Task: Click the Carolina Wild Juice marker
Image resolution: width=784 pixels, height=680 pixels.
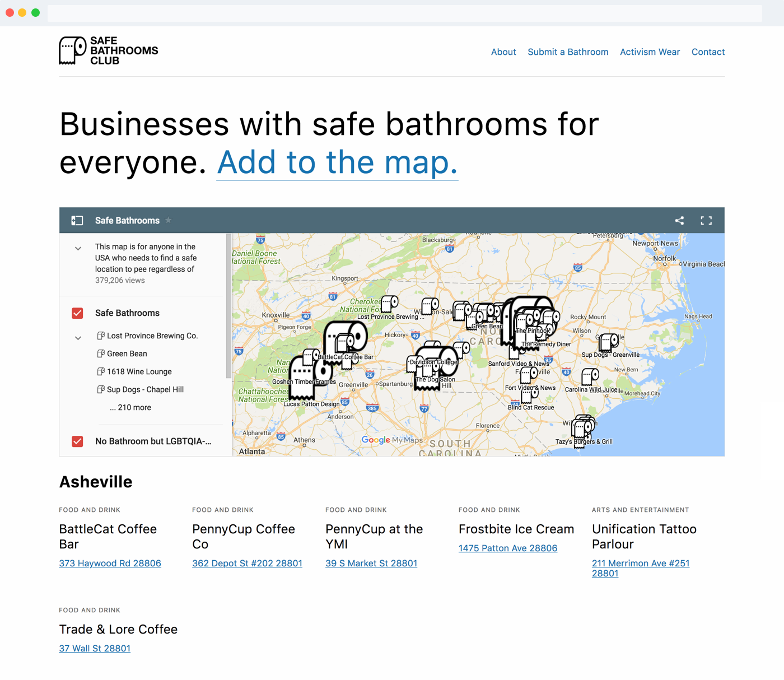Action: click(x=590, y=377)
